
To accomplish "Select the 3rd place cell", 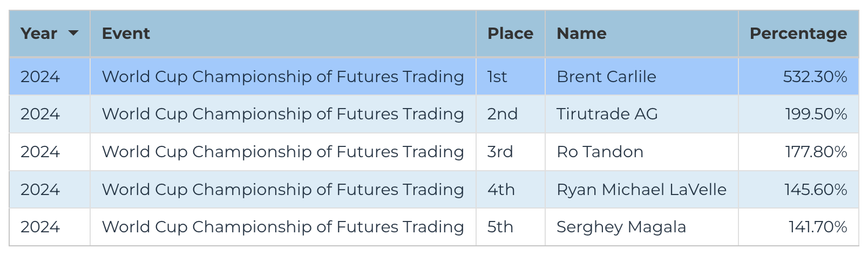I will click(511, 152).
